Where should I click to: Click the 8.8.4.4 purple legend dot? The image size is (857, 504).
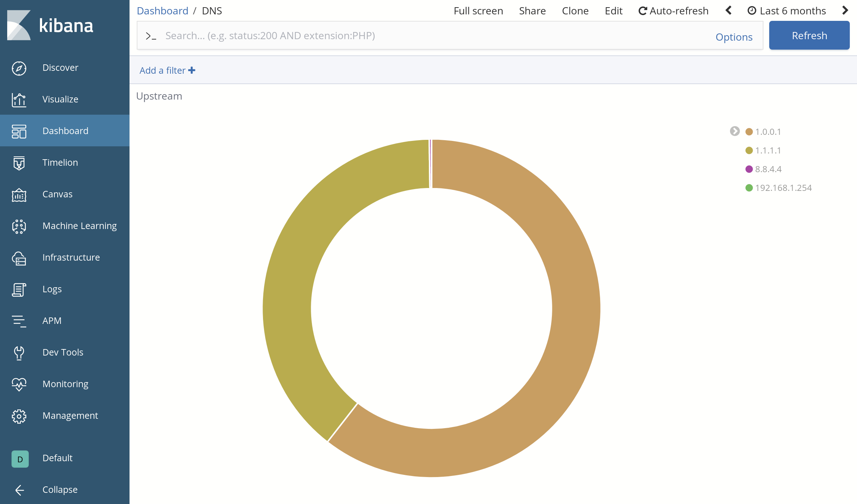click(x=749, y=169)
